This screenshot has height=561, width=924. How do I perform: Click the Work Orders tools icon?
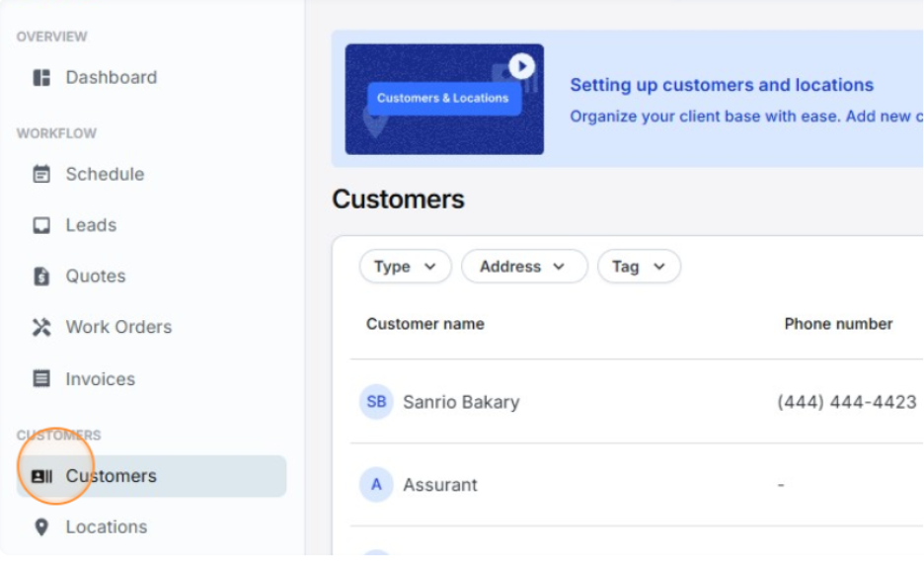pyautogui.click(x=41, y=327)
